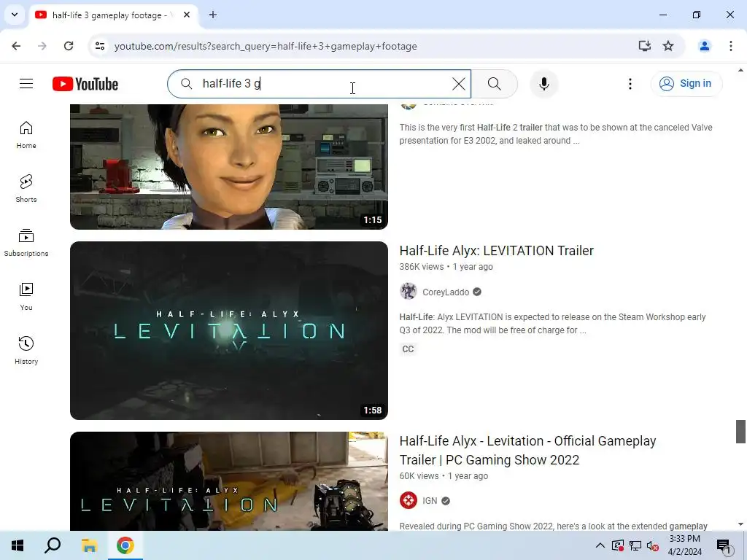Click the CC badge on LEVITATION Trailer
This screenshot has height=560, width=747.
point(409,349)
